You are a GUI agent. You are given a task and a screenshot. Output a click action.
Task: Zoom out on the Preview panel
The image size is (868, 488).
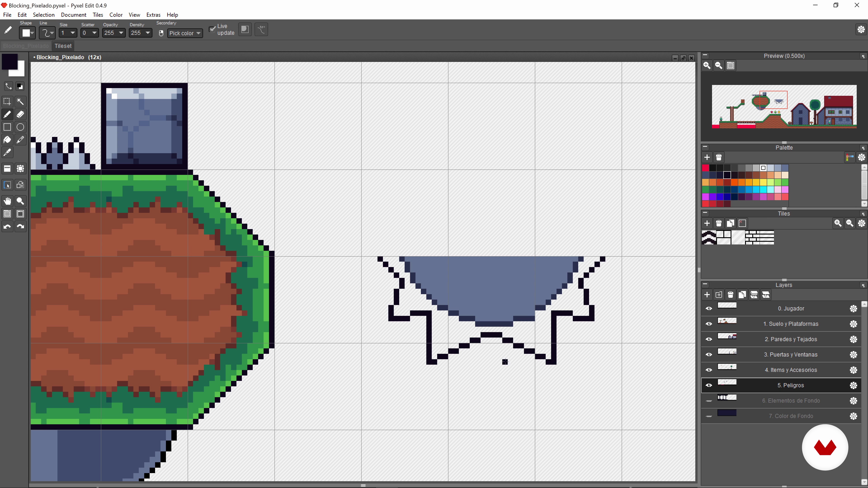[719, 65]
